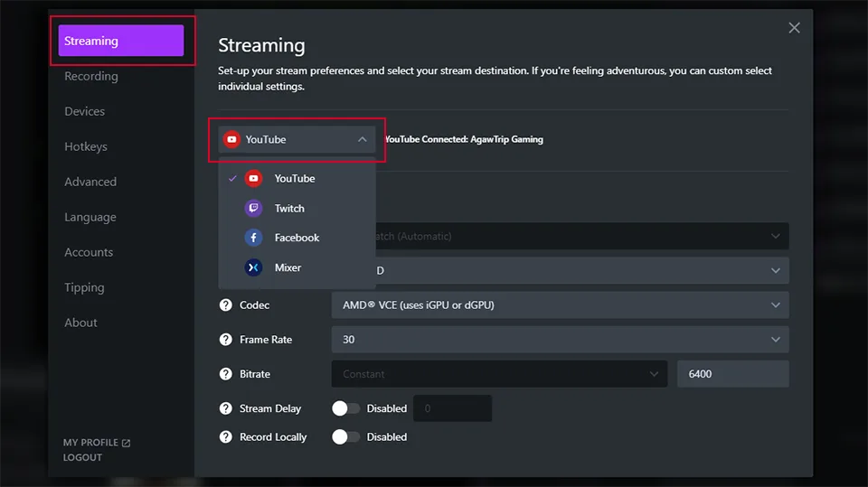Viewport: 868px width, 487px height.
Task: Click the Facebook icon in dropdown list
Action: [253, 238]
